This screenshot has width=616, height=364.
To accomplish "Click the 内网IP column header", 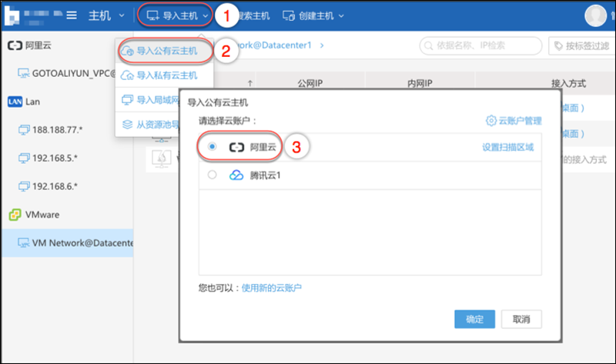I will pos(420,83).
